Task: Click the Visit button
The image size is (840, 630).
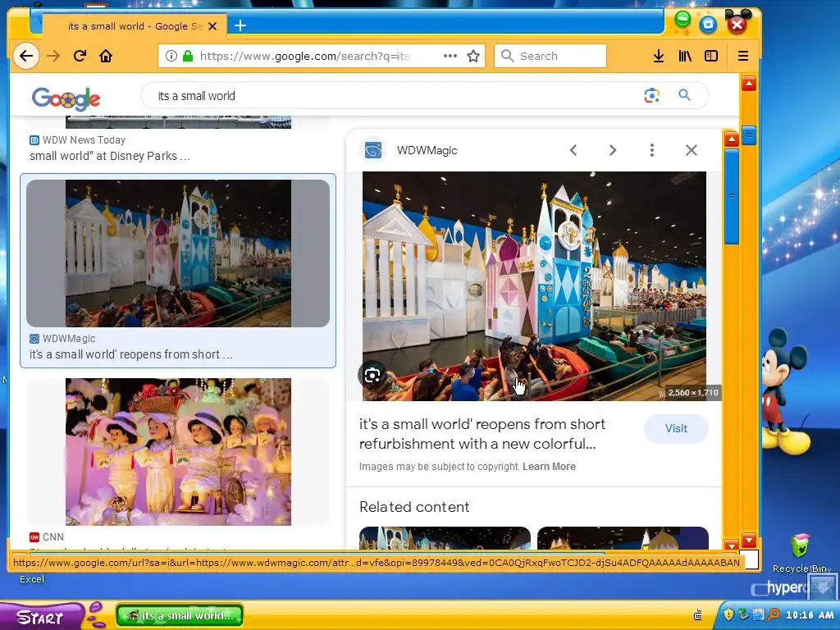Action: click(x=676, y=428)
